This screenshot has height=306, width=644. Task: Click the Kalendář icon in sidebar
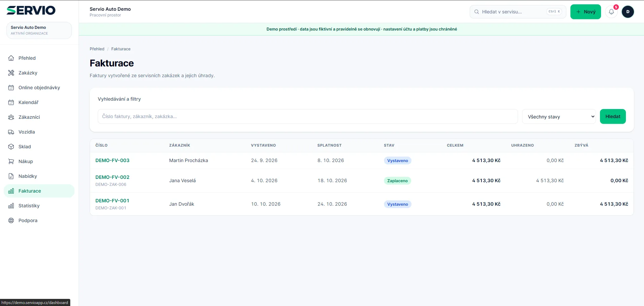click(x=11, y=102)
